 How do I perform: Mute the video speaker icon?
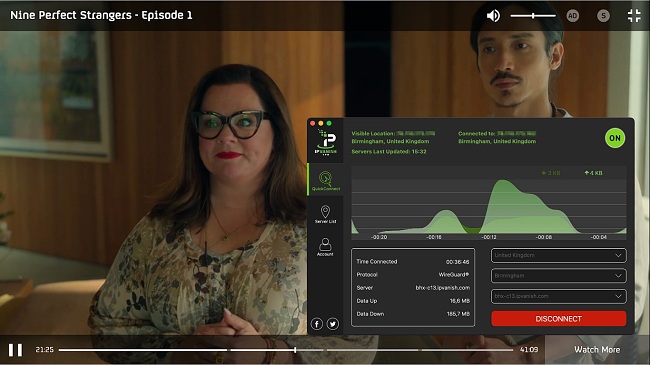[493, 16]
